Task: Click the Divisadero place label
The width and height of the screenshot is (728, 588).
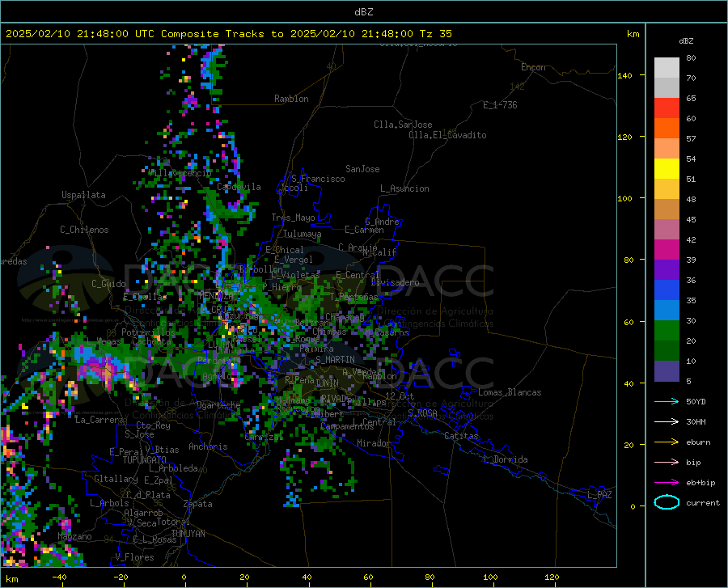Action: click(x=395, y=282)
